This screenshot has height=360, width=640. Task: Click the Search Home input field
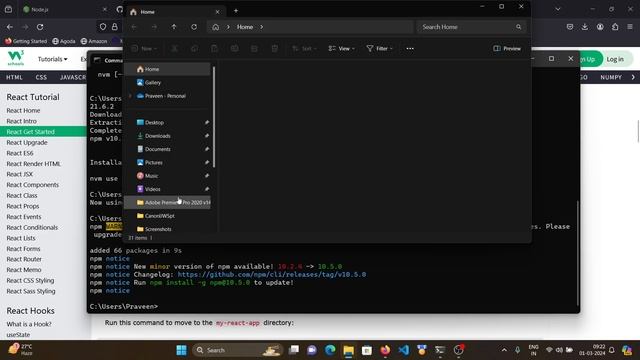click(x=467, y=27)
